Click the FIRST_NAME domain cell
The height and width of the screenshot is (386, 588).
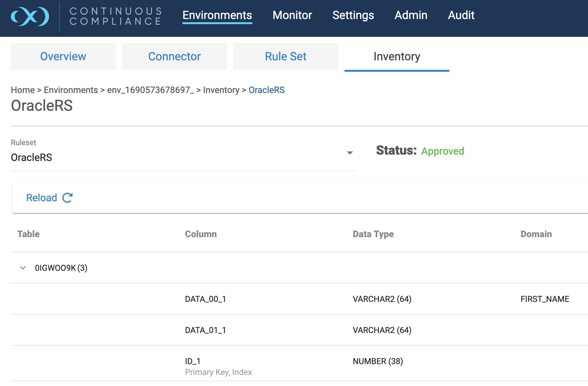click(x=544, y=299)
